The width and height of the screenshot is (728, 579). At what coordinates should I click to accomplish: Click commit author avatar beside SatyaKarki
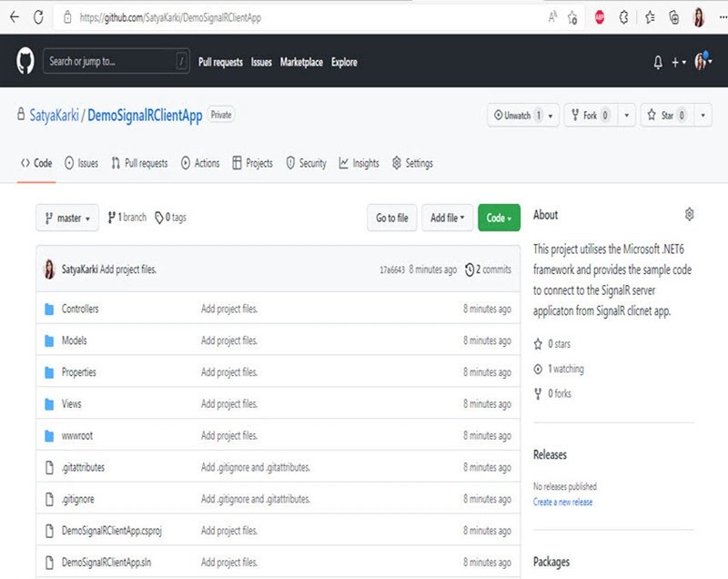(x=49, y=269)
